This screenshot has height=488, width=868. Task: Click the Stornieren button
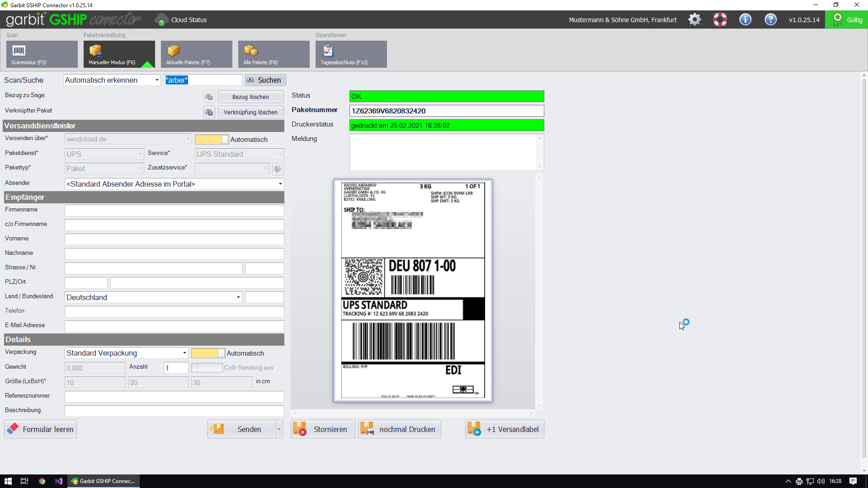click(x=323, y=429)
